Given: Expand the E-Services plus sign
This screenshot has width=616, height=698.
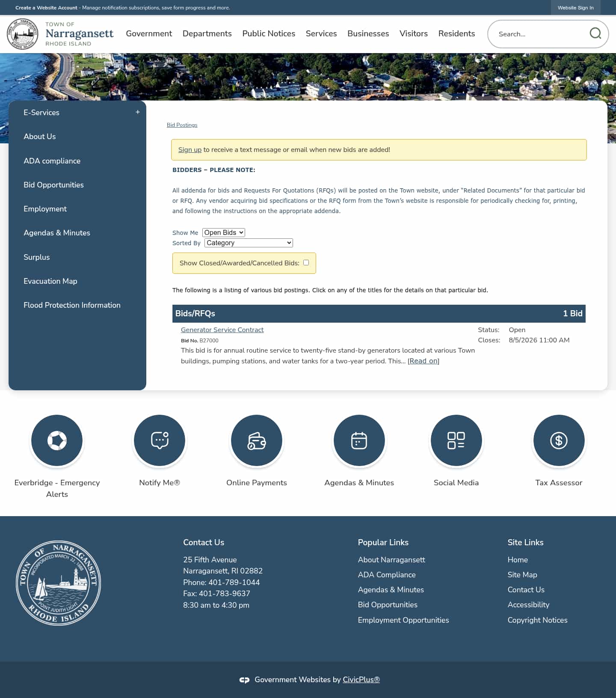Looking at the screenshot, I should (x=138, y=112).
